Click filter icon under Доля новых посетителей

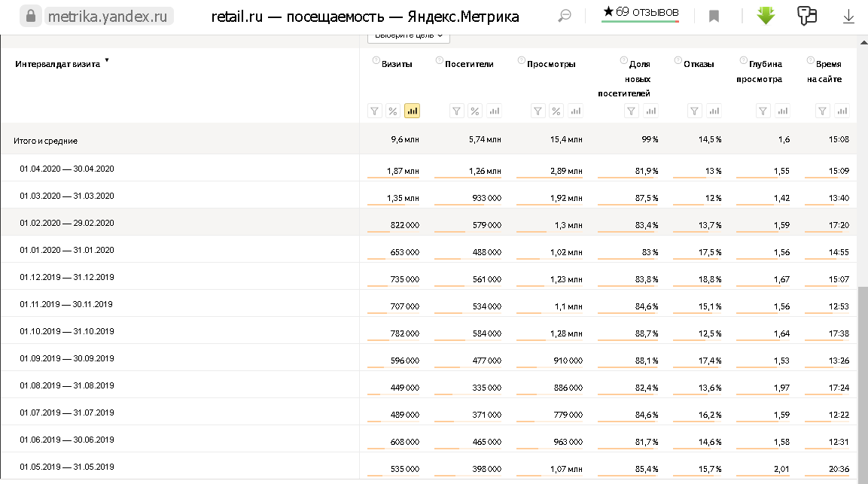click(x=632, y=111)
